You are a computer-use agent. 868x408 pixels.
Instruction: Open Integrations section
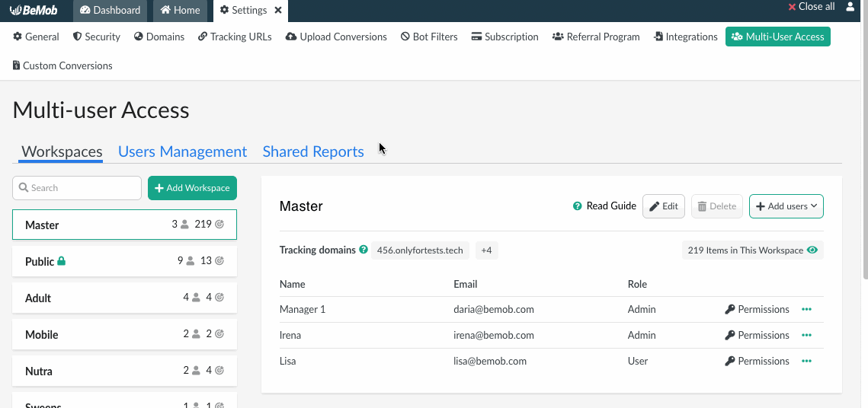[x=685, y=37]
